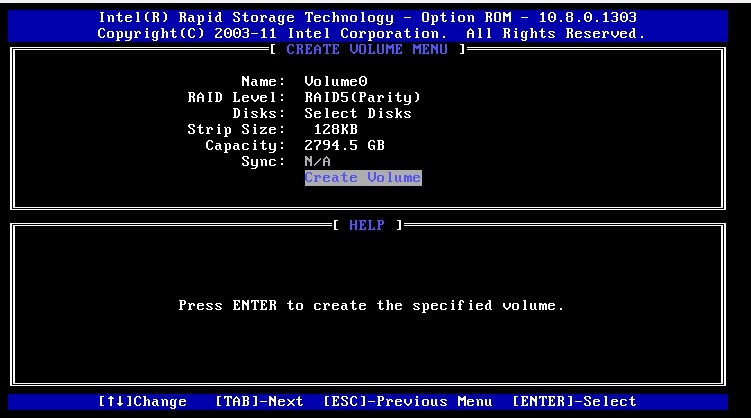Change the 128KB strip size value

point(336,129)
